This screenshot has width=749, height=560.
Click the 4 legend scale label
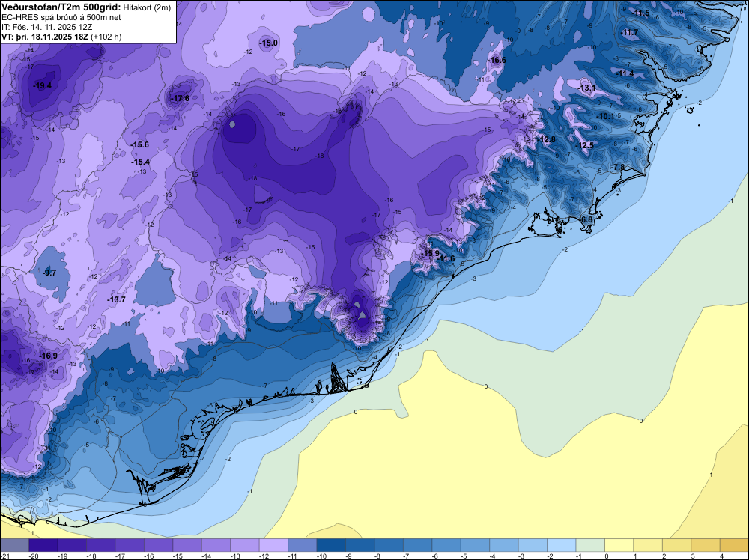pyautogui.click(x=721, y=556)
